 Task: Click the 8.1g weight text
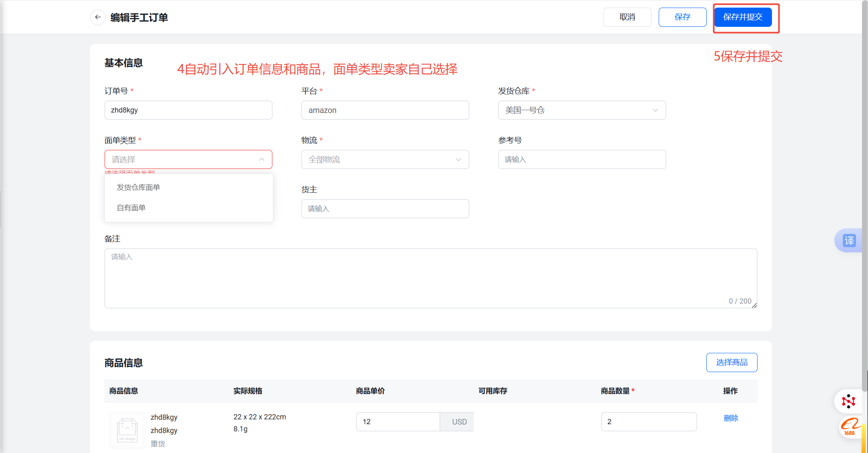click(241, 429)
